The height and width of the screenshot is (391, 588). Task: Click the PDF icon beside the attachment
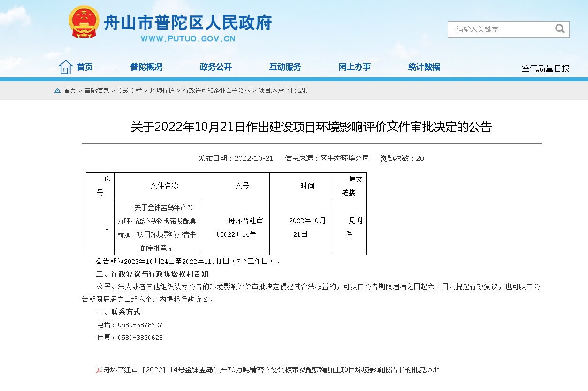click(99, 370)
